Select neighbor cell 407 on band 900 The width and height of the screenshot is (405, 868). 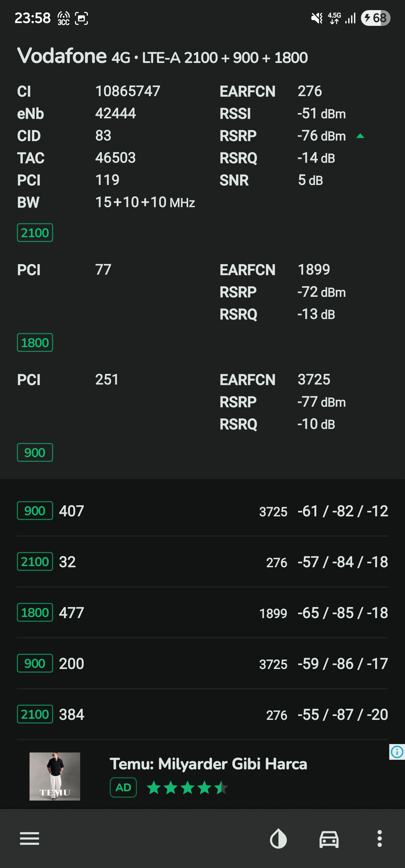(202, 511)
